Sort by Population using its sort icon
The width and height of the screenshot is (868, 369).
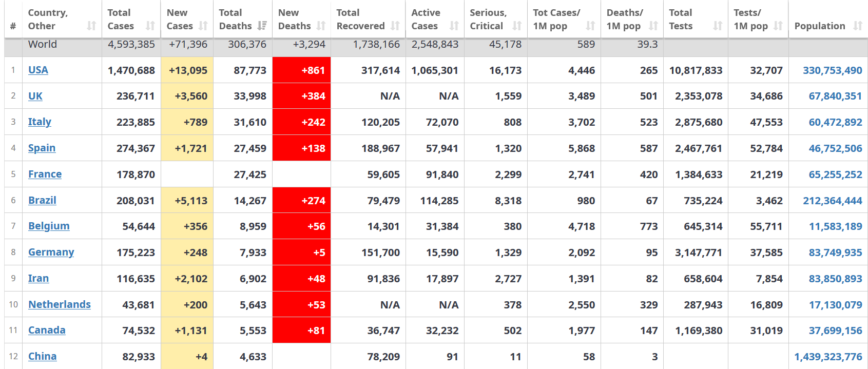(858, 26)
